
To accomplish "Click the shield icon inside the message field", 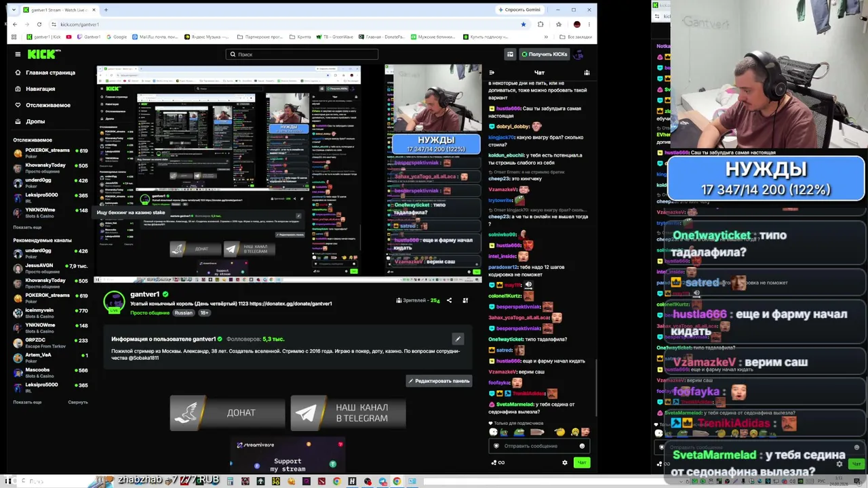I will 496,446.
